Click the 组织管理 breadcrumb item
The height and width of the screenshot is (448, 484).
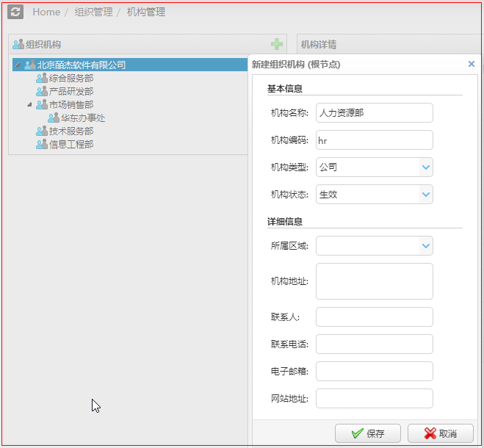93,12
